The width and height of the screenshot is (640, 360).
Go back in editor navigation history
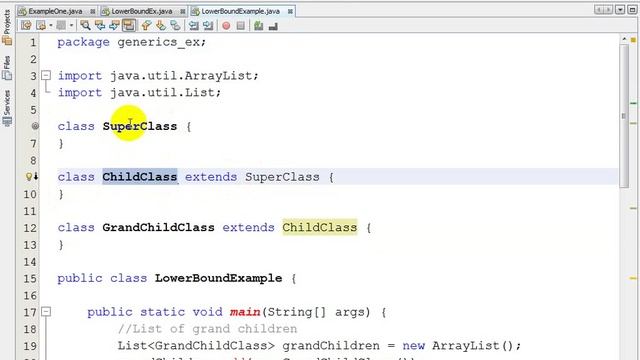click(x=41, y=26)
